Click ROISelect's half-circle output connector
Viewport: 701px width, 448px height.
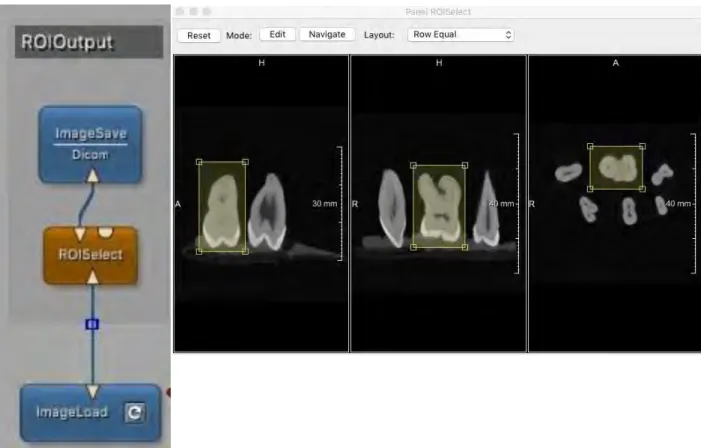(x=106, y=232)
